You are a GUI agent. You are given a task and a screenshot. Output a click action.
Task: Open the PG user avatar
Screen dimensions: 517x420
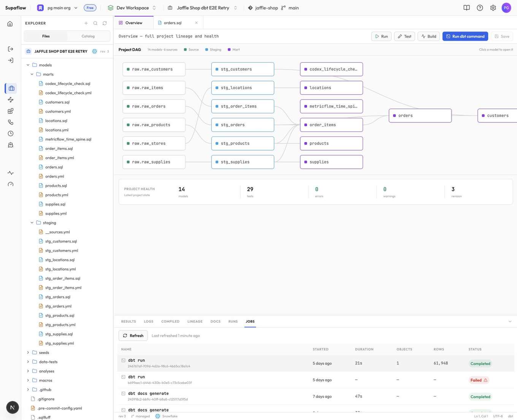506,8
